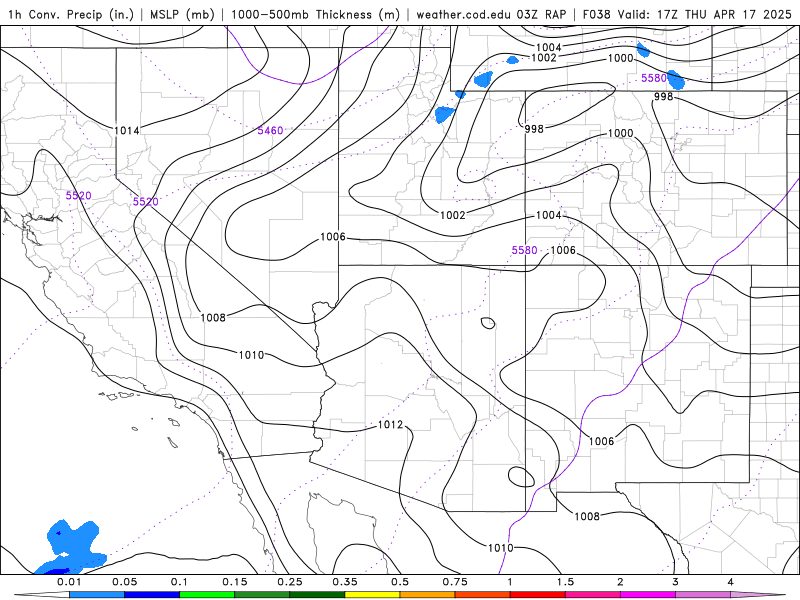Click the 0.75 legend value
Viewport: 800px width, 600px height.
pos(455,582)
